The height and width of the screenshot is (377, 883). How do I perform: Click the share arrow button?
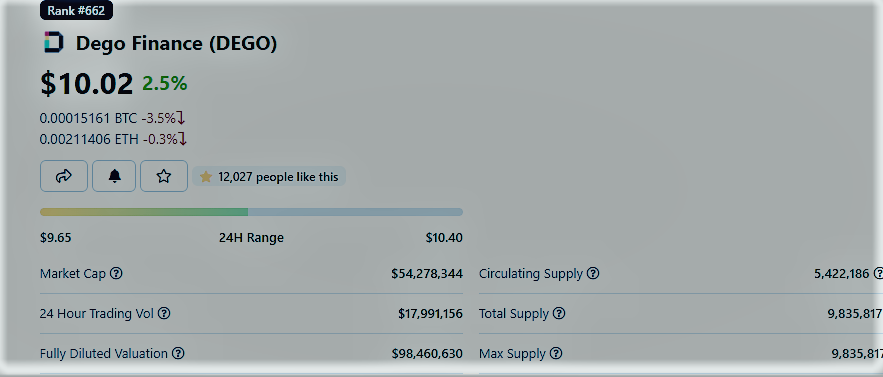[64, 176]
